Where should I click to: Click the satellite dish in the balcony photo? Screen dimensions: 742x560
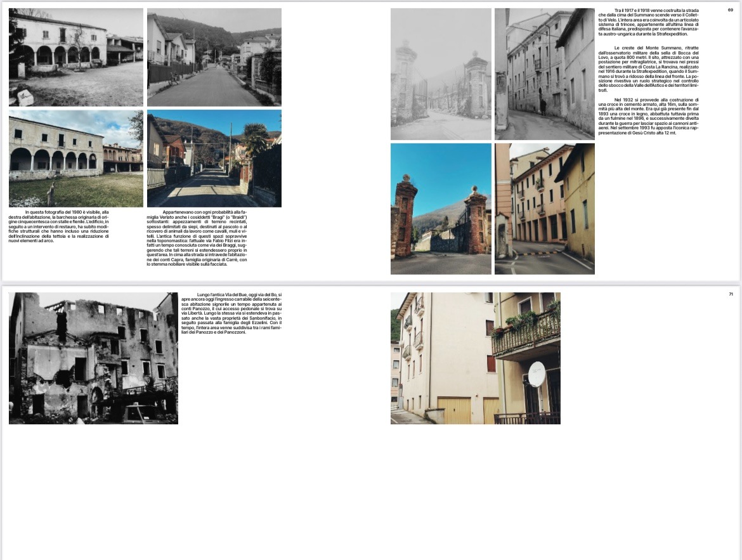[537, 374]
